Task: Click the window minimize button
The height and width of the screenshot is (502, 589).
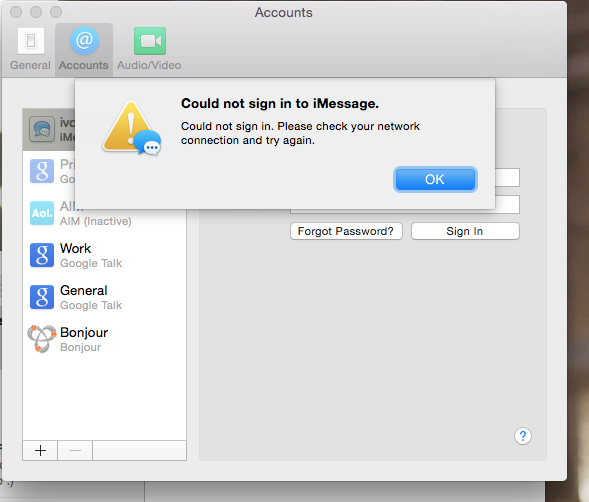Action: pos(36,12)
